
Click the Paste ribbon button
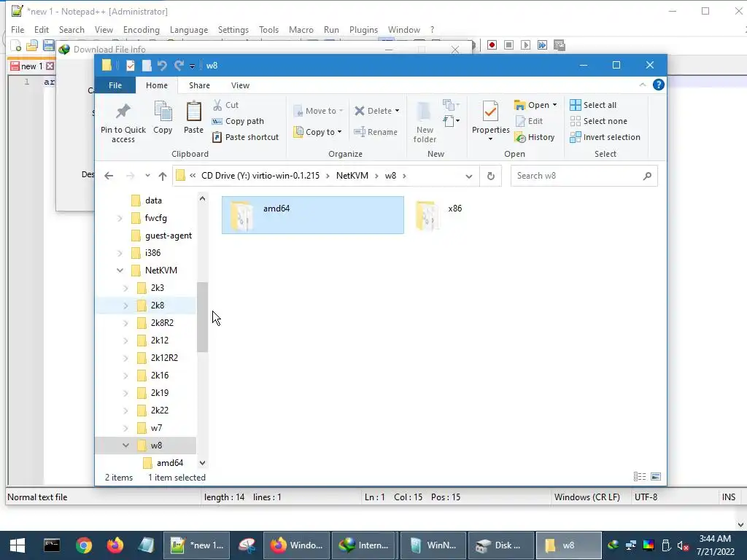[193, 118]
